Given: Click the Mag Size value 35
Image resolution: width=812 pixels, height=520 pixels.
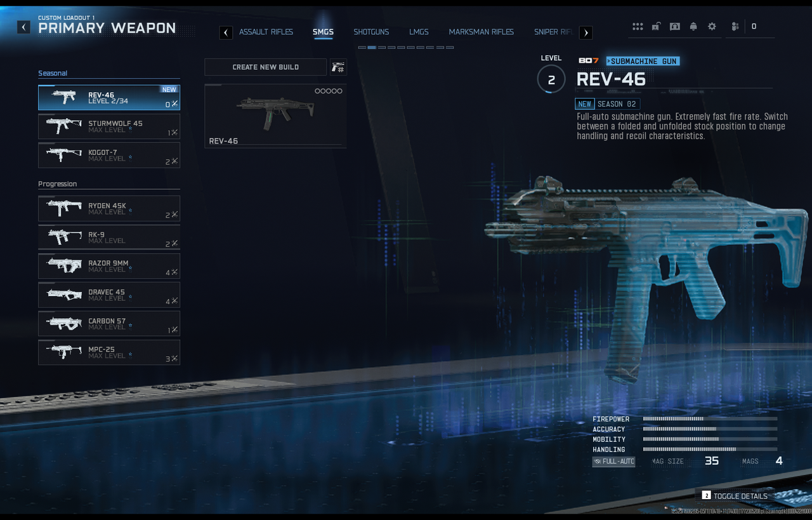Looking at the screenshot, I should click(712, 461).
